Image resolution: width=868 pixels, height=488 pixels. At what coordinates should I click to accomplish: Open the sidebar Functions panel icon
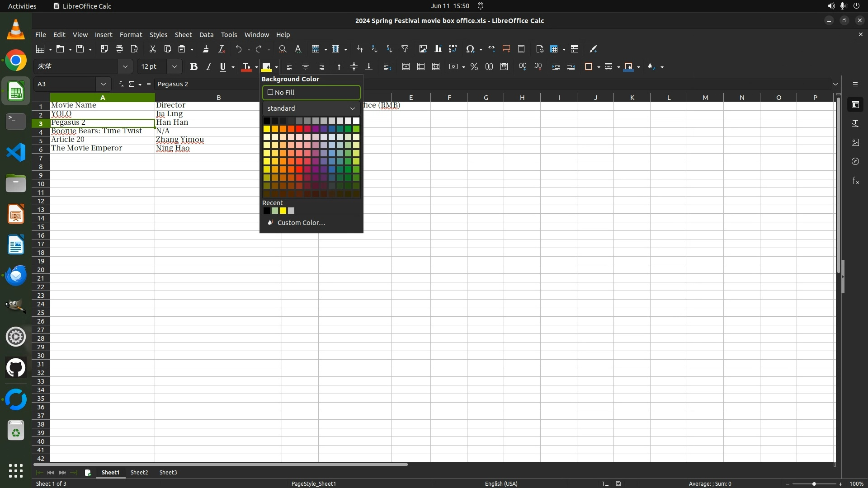point(855,181)
